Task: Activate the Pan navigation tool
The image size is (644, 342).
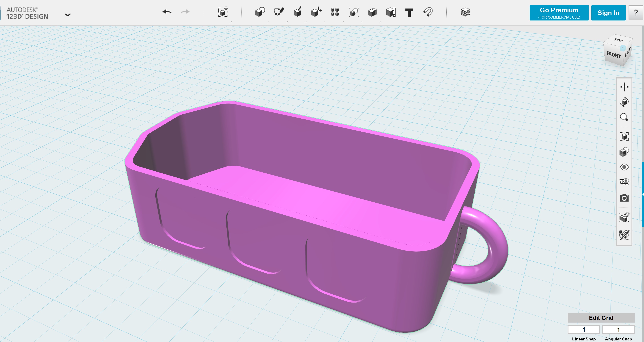Action: click(624, 87)
